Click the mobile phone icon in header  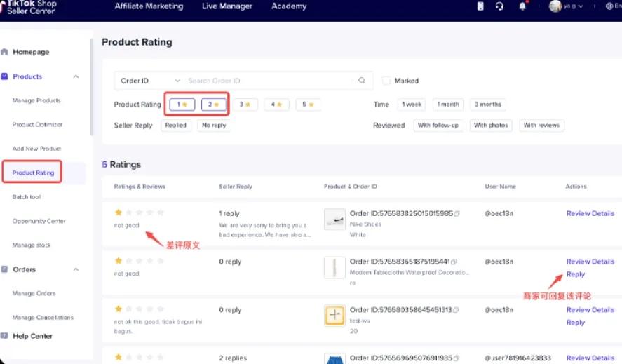pyautogui.click(x=480, y=6)
